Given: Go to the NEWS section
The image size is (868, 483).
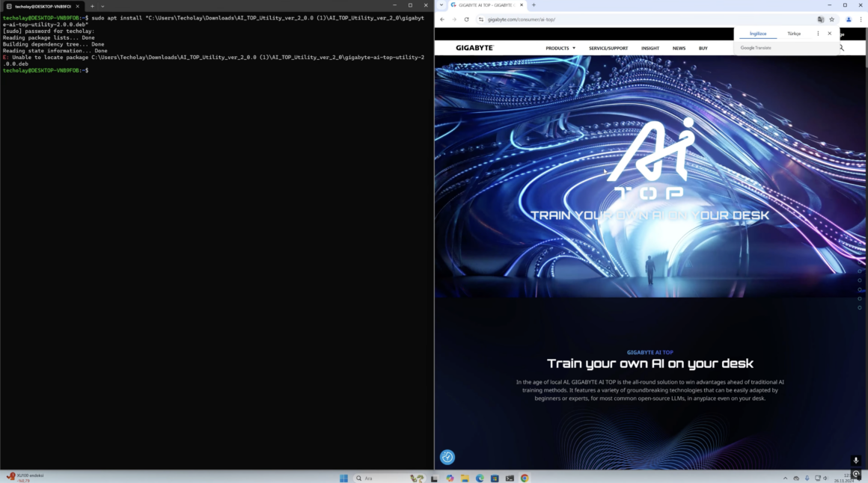Looking at the screenshot, I should (679, 48).
